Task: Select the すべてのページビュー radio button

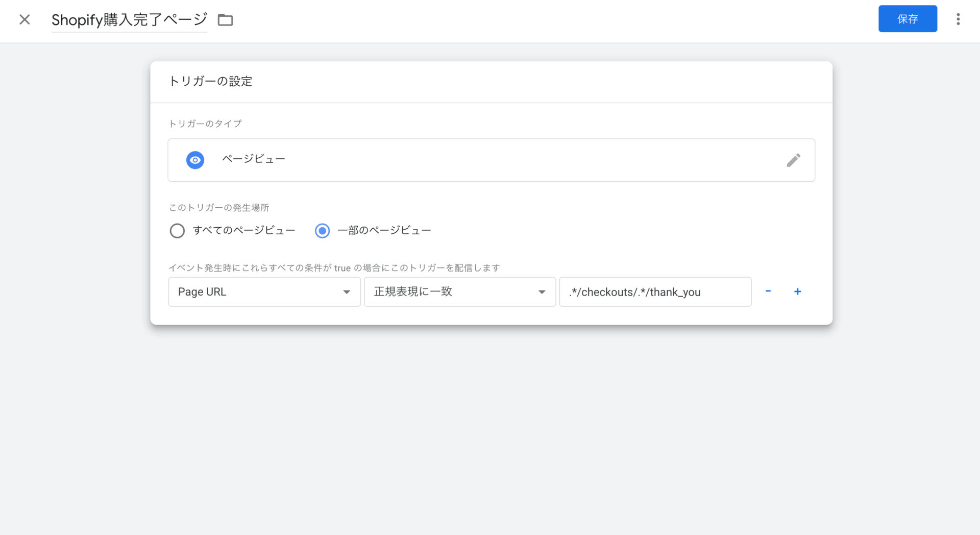Action: point(177,231)
